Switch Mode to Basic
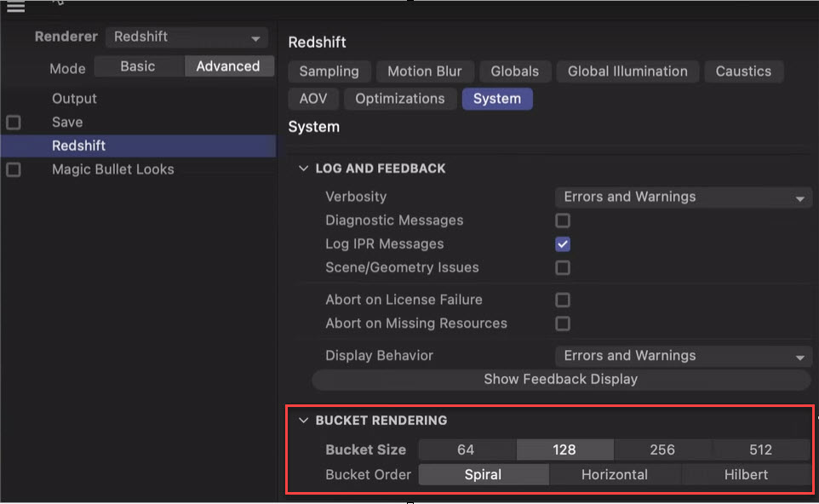 coord(138,66)
